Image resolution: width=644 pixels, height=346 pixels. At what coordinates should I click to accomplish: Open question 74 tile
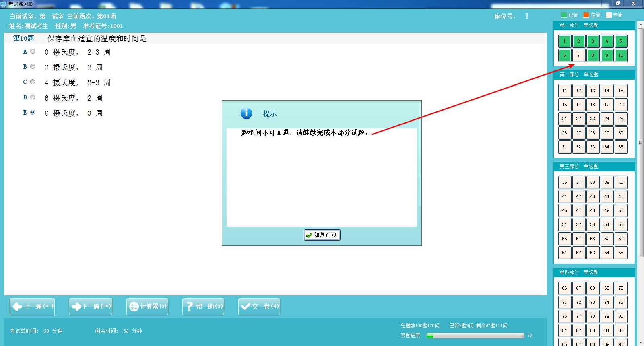coord(607,302)
